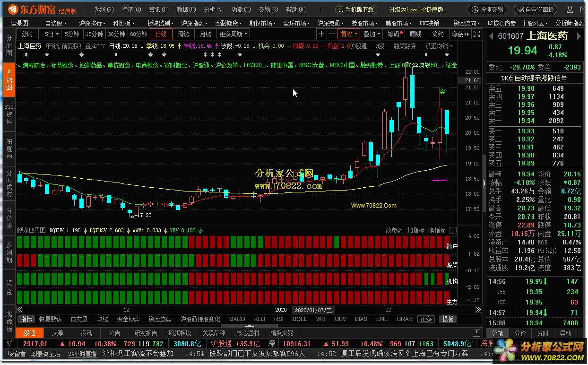This screenshot has width=588, height=365.
Task: Switch to 股吧 bottom tab
Action: (30, 333)
